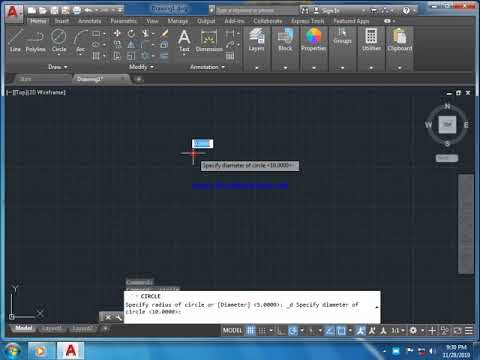Click the Help question mark icon
480x360 pixels.
tap(406, 11)
